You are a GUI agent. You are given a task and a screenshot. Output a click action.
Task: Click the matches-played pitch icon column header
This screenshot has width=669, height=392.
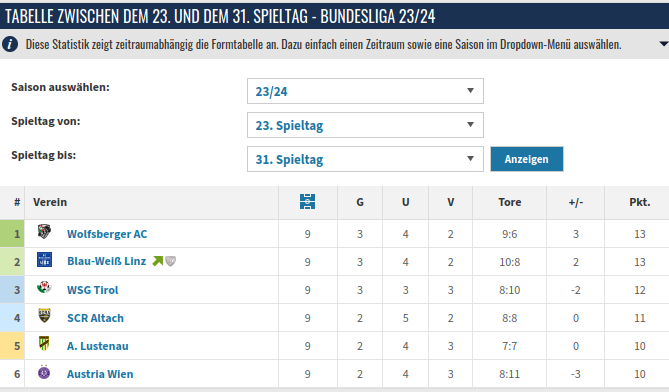tap(307, 201)
